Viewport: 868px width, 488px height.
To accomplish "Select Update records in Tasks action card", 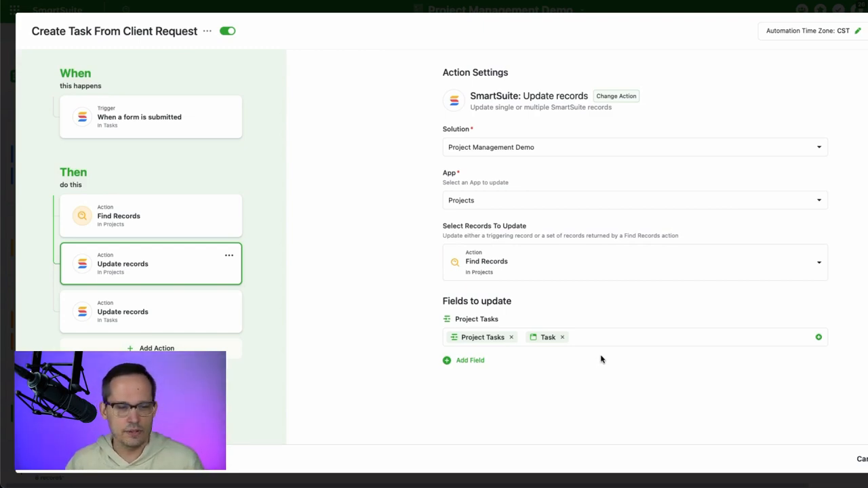I will pos(151,312).
